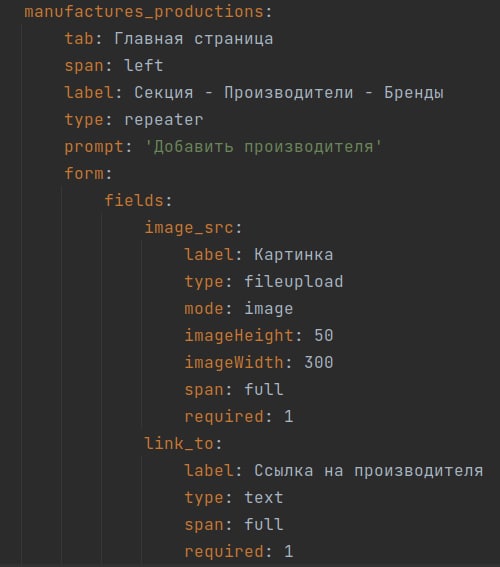Select the label text 'Секция - Производители - Бренды'
Viewport: 500px width, 567px height.
coord(289,93)
